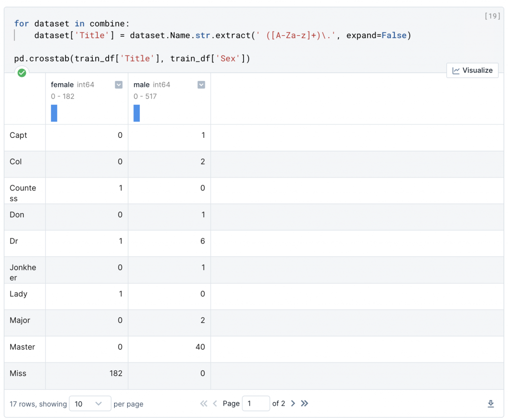Screen dimensions: 508x420
Task: Jump to first page of results
Action: tap(203, 404)
